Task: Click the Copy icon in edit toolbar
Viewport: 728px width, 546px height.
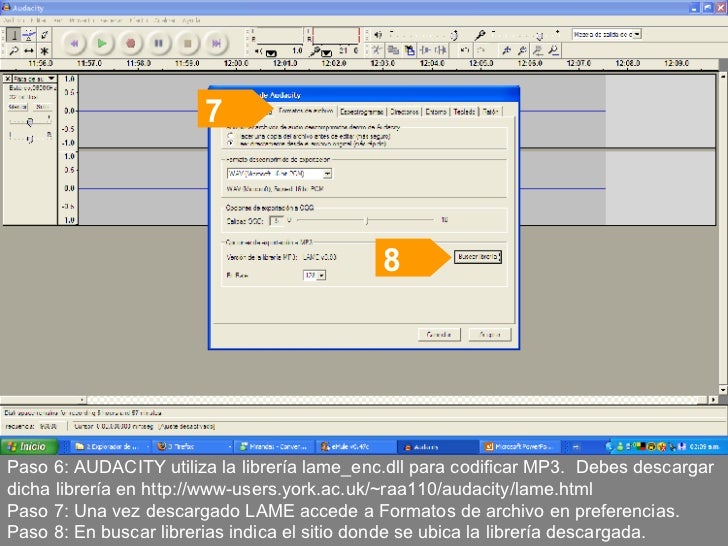Action: [393, 50]
